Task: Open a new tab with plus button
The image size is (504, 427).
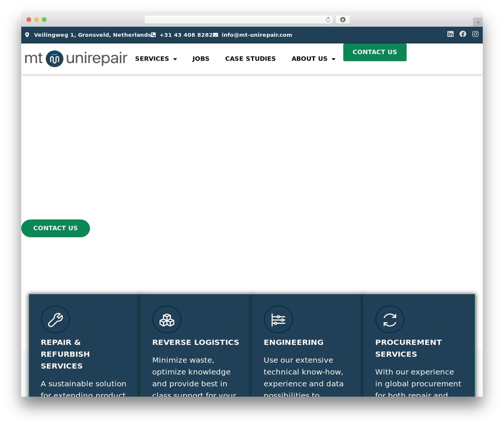Action: [x=478, y=22]
